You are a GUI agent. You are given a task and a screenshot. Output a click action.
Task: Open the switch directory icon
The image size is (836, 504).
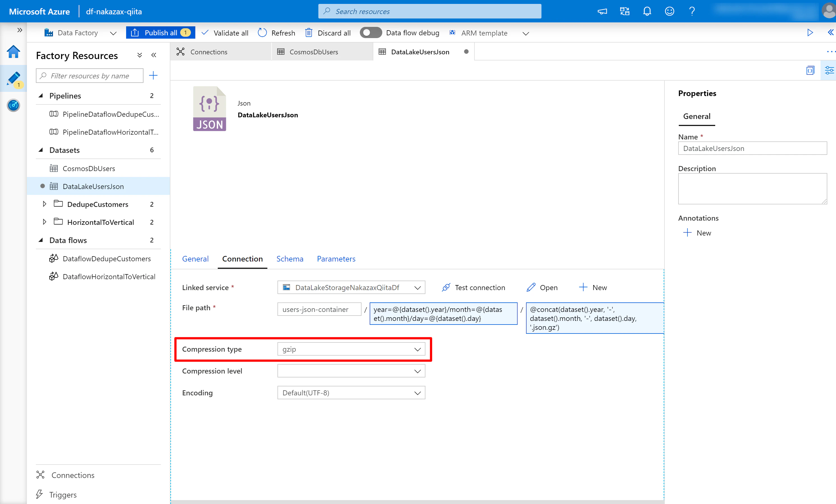[x=625, y=11]
